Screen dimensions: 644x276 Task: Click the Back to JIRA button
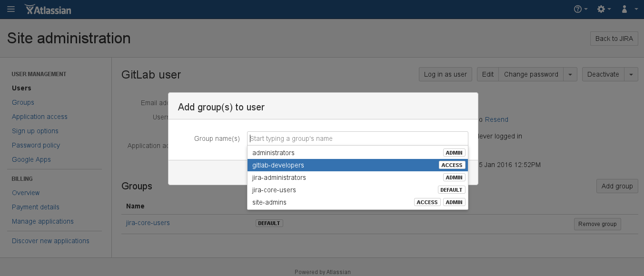tap(614, 39)
